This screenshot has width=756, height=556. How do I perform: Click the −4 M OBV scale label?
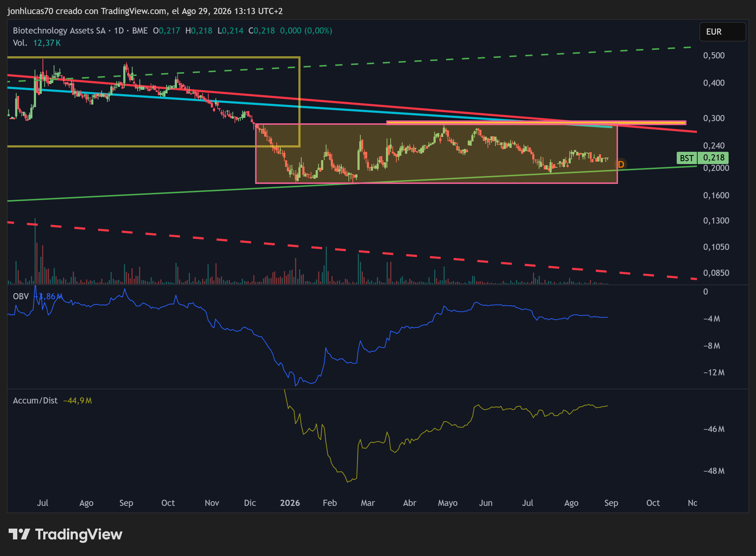point(712,319)
